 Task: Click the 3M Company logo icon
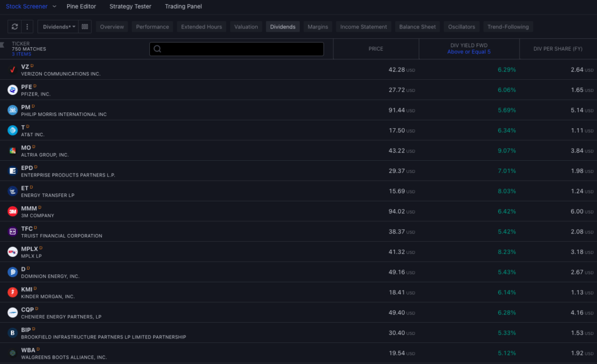[12, 211]
